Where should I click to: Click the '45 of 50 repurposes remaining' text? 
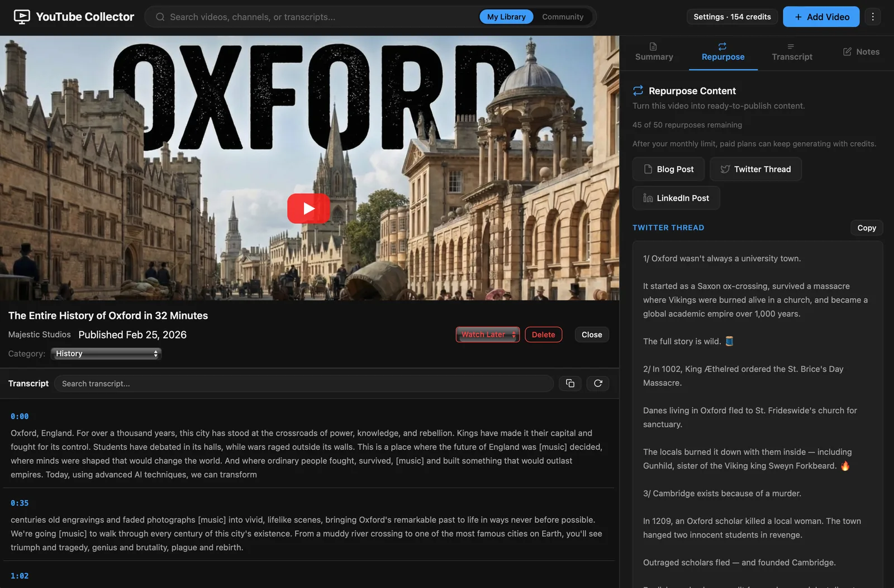tap(687, 125)
